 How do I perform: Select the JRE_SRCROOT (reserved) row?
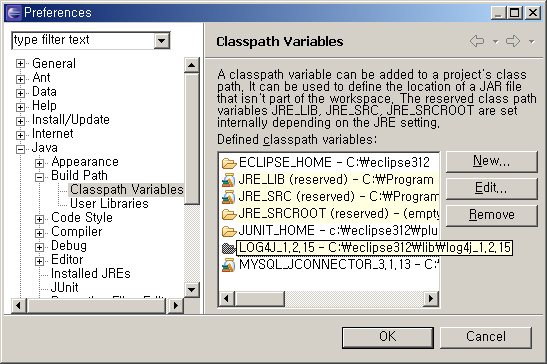[x=330, y=214]
